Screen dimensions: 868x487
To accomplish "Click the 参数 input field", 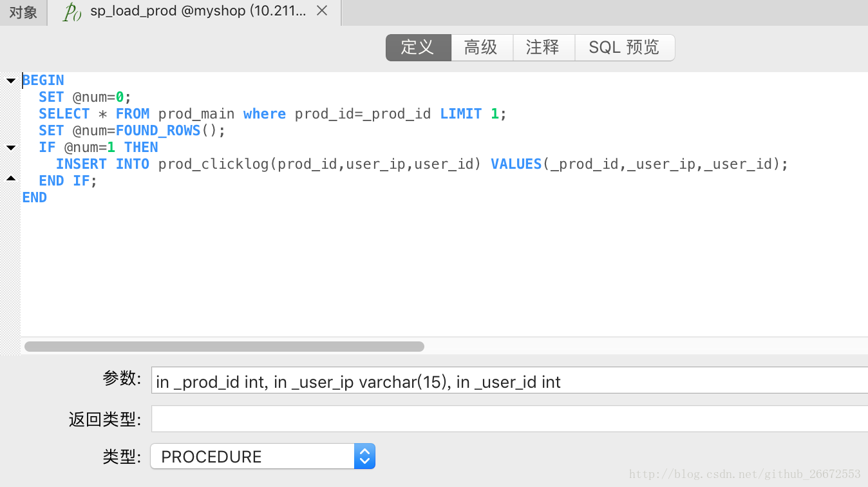I will pos(509,381).
